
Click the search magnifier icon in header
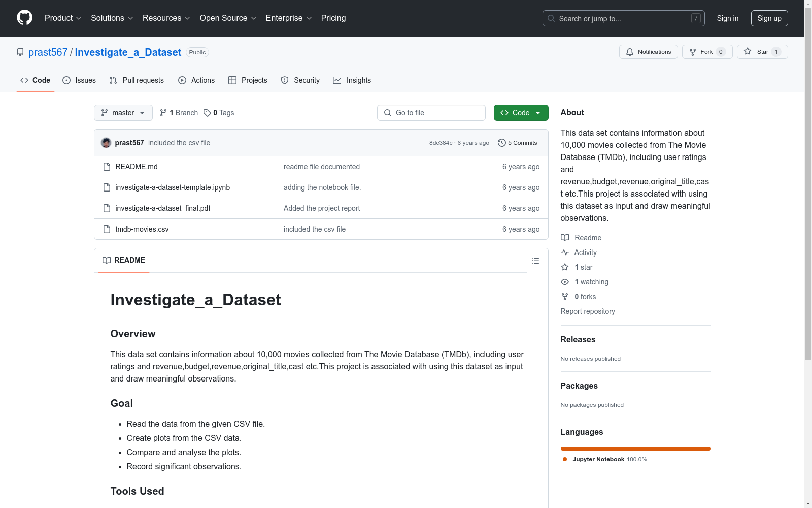pyautogui.click(x=551, y=18)
